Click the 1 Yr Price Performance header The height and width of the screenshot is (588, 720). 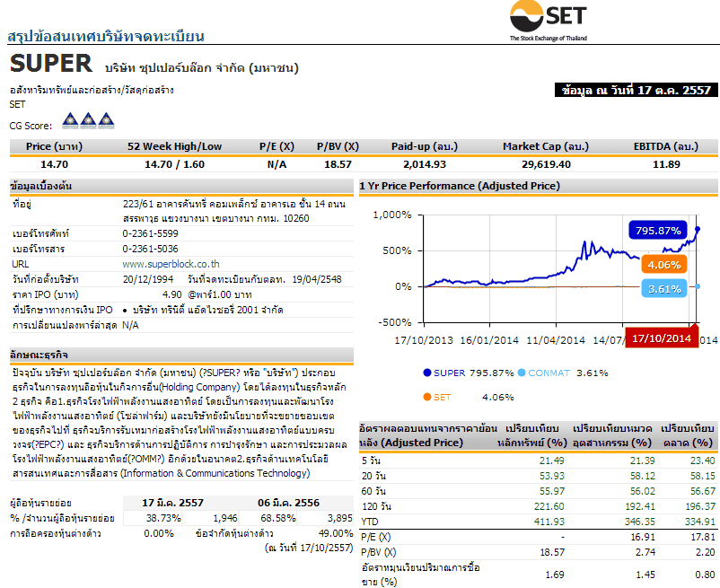(x=460, y=186)
